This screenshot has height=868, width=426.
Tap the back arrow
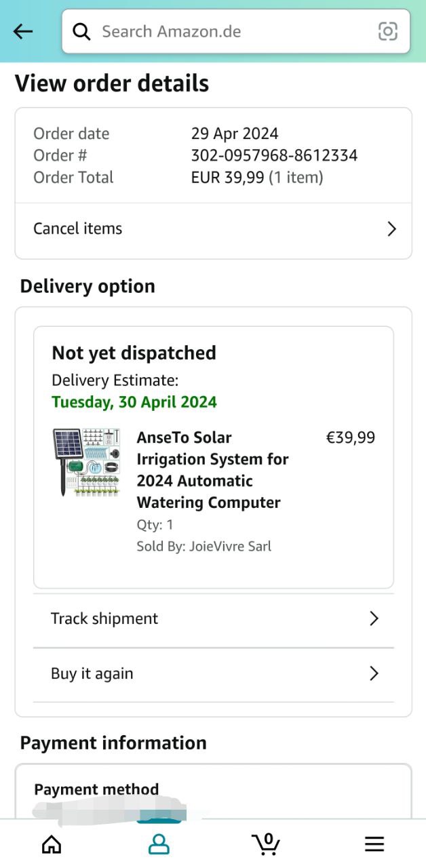coord(23,31)
